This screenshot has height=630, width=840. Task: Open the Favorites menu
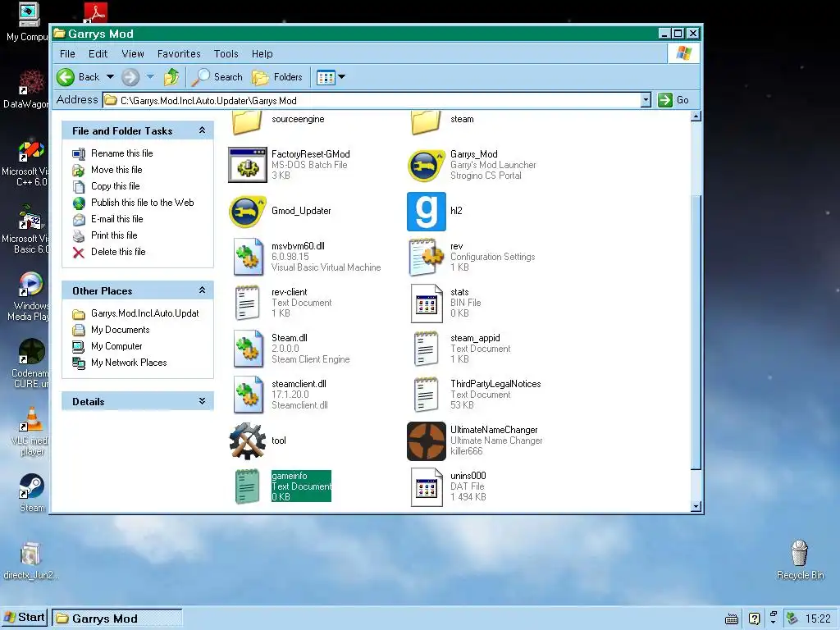click(179, 53)
